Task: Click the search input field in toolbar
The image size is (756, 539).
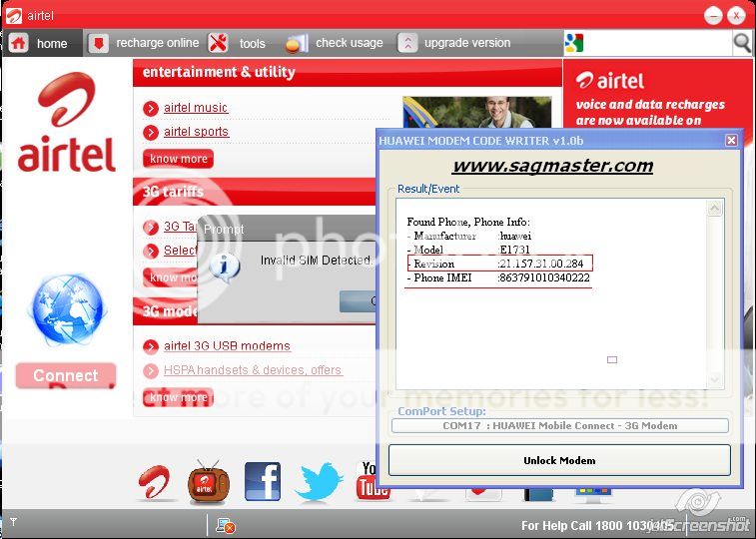Action: pos(658,43)
